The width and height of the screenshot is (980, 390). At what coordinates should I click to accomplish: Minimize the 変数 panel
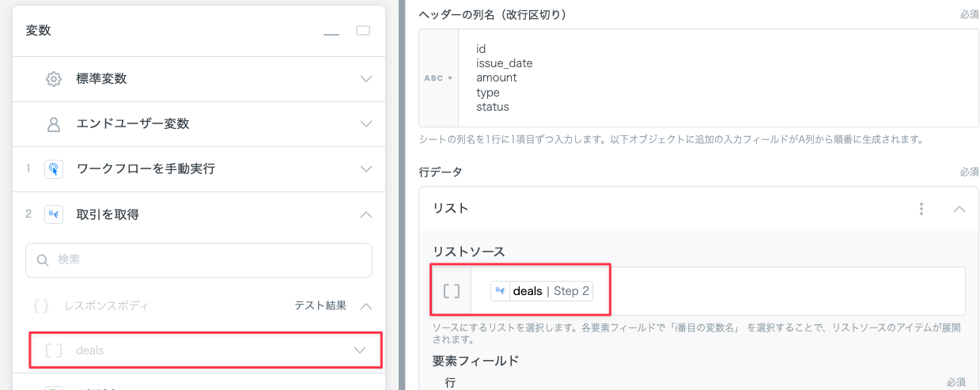(x=331, y=32)
